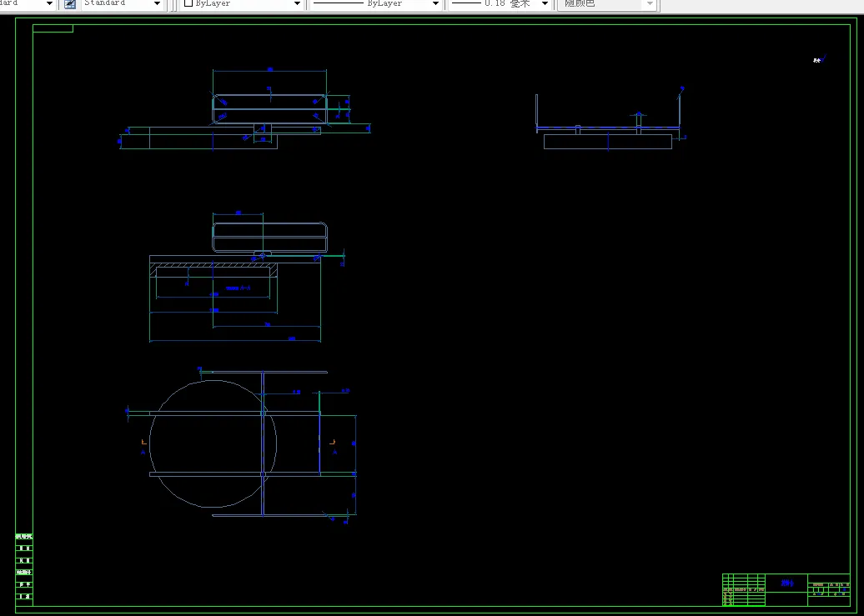Viewport: 864px width, 616px height.
Task: Select the rectangular base in the side view
Action: [608, 142]
